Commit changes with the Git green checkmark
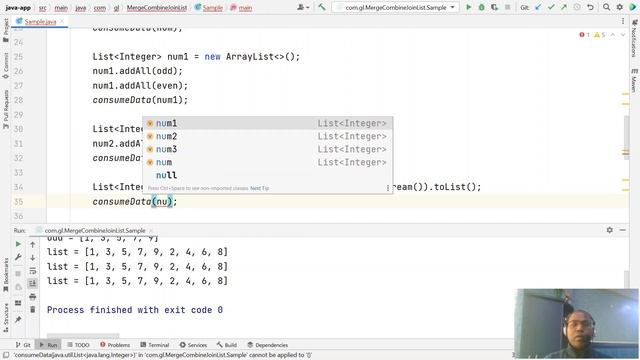 [551, 7]
